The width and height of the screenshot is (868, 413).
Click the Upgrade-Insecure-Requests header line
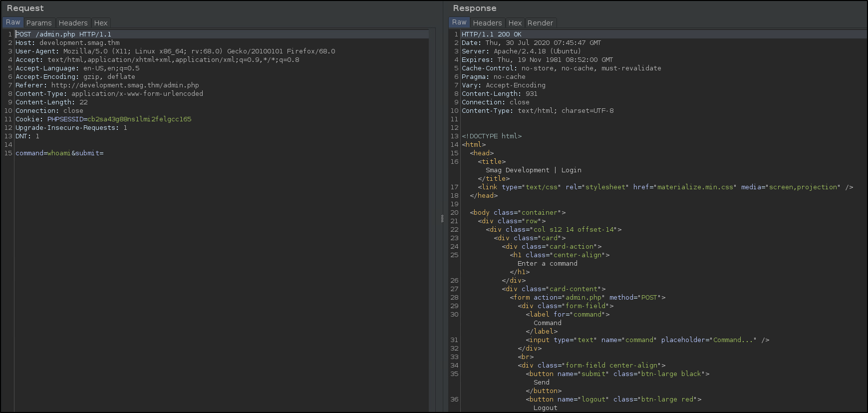[71, 128]
